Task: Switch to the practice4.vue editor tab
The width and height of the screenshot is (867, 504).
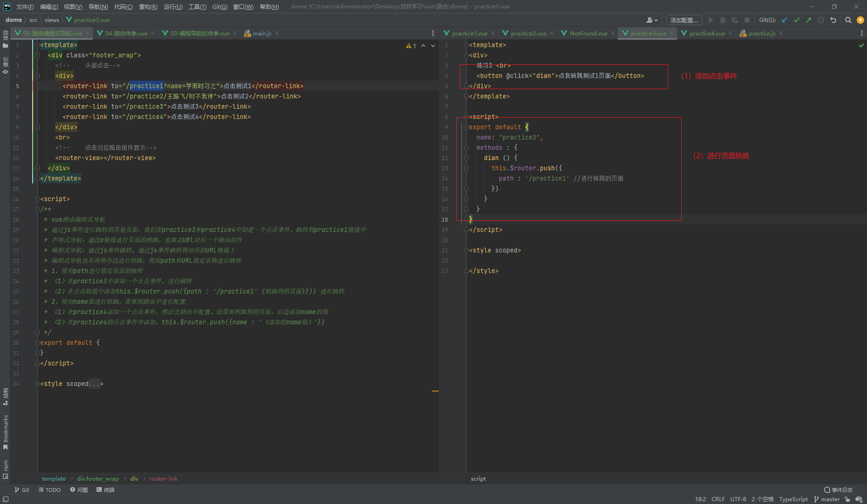Action: point(706,33)
